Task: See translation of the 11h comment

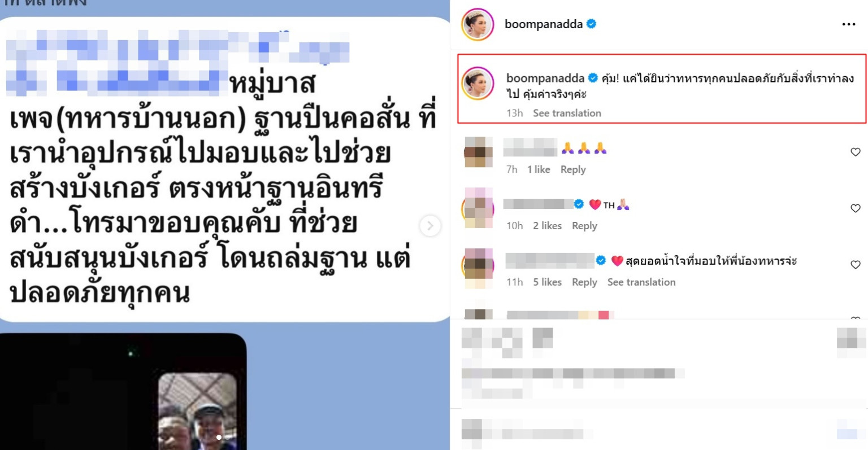Action: (x=641, y=282)
